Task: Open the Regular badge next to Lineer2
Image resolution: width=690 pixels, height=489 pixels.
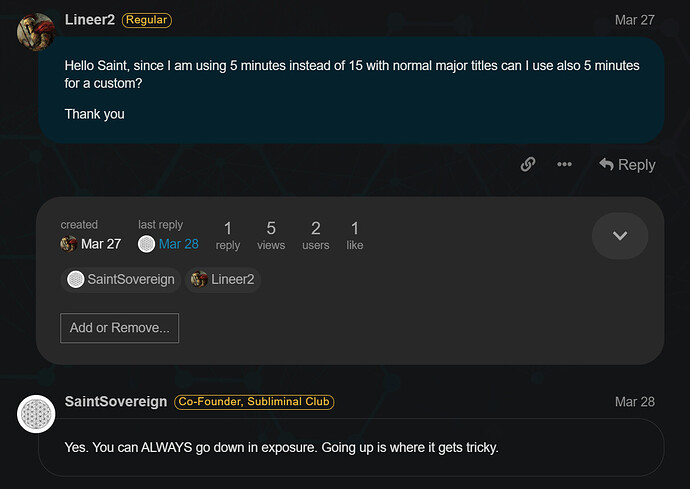Action: coord(147,20)
